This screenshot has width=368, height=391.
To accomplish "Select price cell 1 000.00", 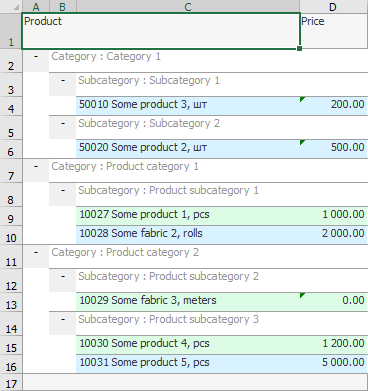I will 334,216.
